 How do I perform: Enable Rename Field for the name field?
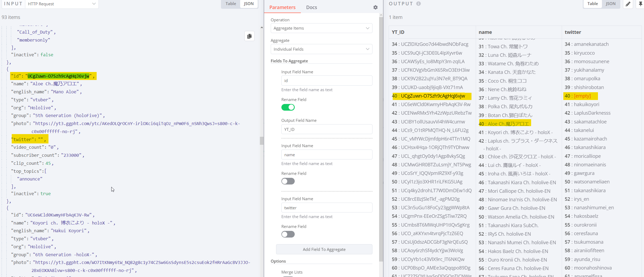point(288,181)
